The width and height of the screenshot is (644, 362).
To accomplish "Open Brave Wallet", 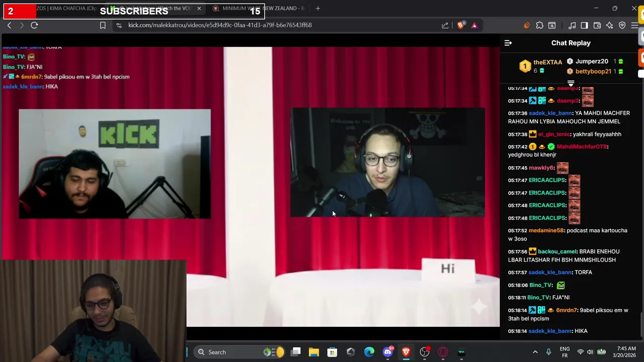I will [x=597, y=25].
